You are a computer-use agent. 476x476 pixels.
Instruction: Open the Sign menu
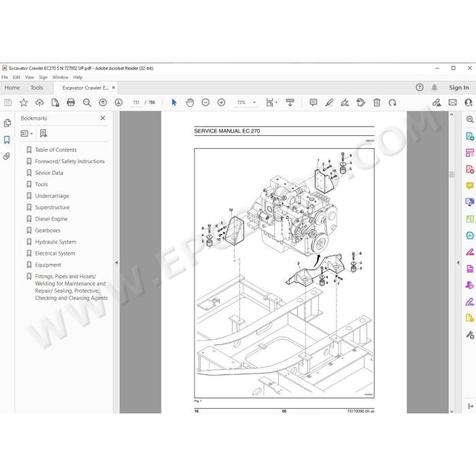pos(43,77)
